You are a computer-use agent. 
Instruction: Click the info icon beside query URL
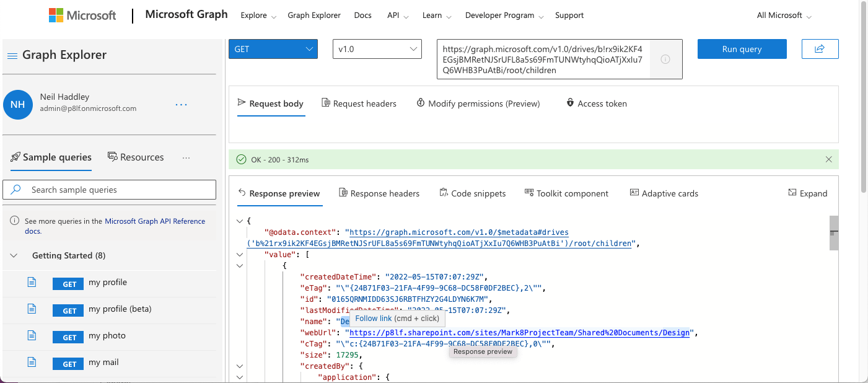click(x=665, y=59)
